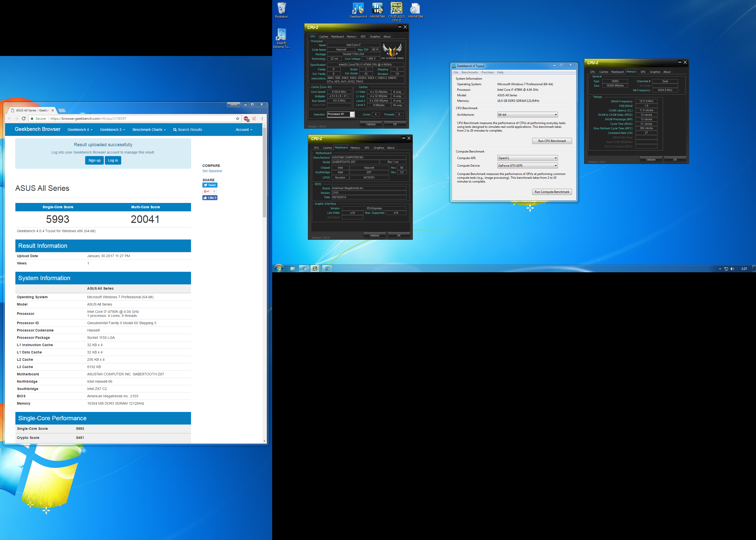
Task: Open the volume tray icon
Action: (732, 269)
